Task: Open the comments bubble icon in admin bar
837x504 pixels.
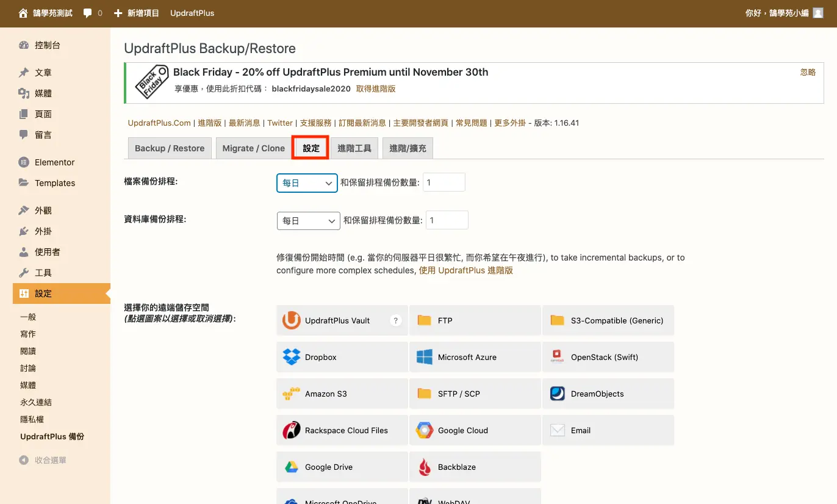Action: click(88, 13)
